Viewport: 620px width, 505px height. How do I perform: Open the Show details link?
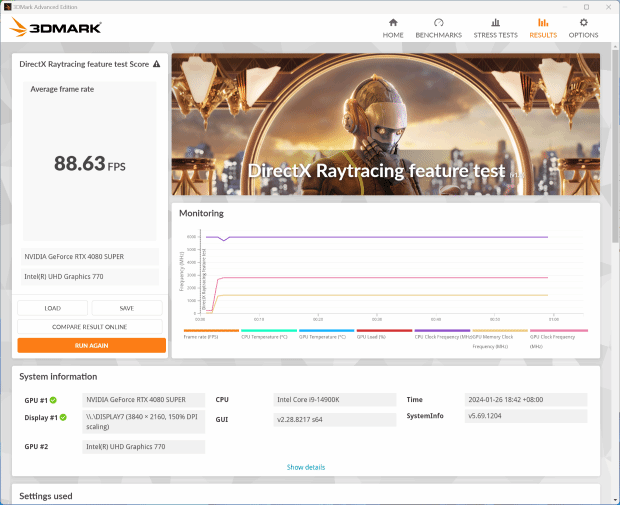tap(306, 467)
